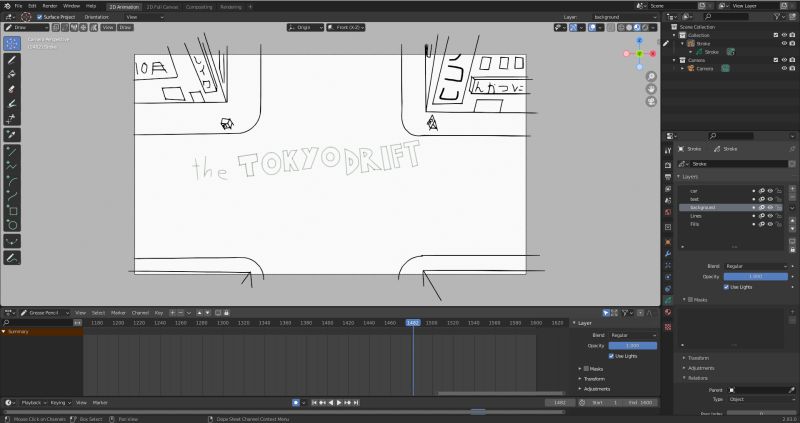Open the Keying popover
Image resolution: width=800 pixels, height=423 pixels.
point(60,403)
